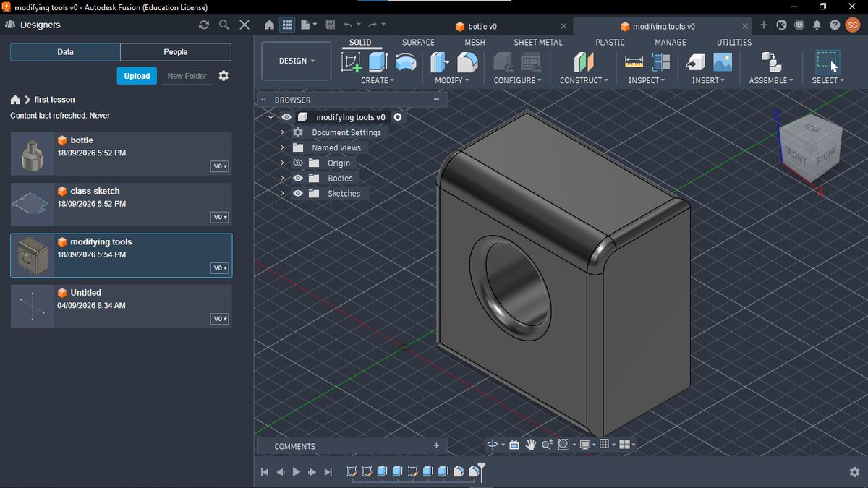Click the Assemble new component icon
Viewport: 868px width, 488px height.
771,62
